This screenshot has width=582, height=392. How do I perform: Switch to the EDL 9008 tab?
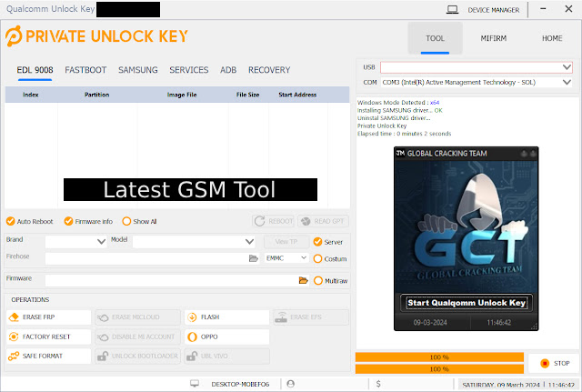pyautogui.click(x=35, y=70)
